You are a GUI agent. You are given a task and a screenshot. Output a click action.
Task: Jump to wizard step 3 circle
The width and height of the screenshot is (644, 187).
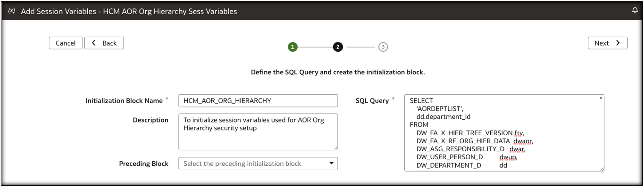coord(383,46)
